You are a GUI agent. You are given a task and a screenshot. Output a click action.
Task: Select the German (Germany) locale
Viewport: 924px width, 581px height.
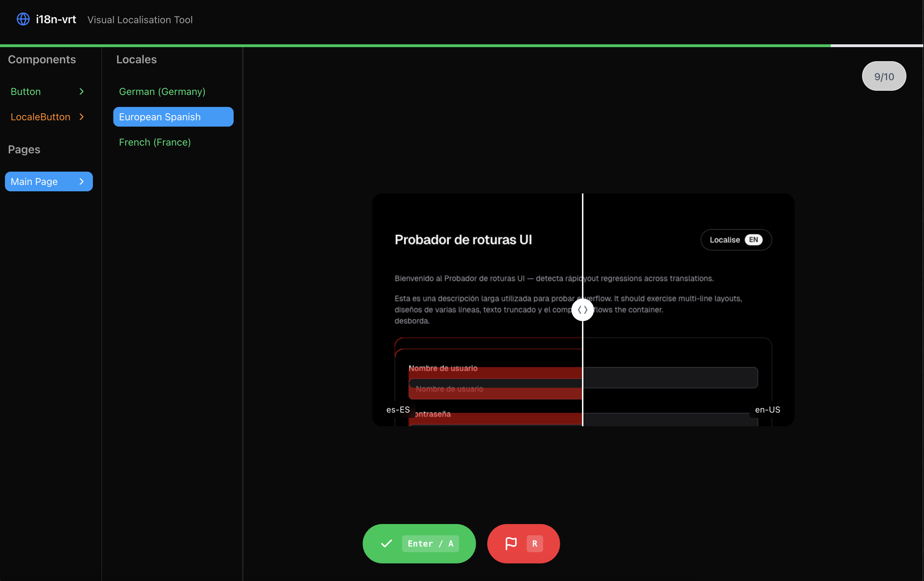pyautogui.click(x=162, y=91)
